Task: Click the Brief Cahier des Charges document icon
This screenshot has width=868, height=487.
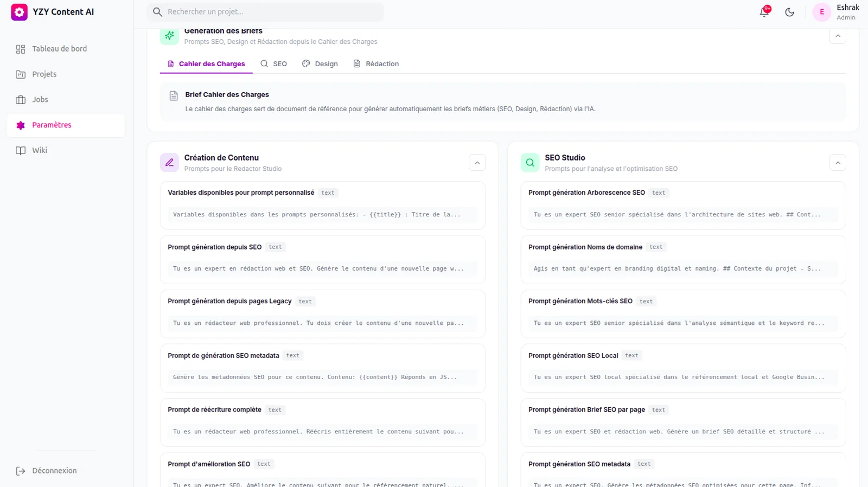Action: coord(174,96)
